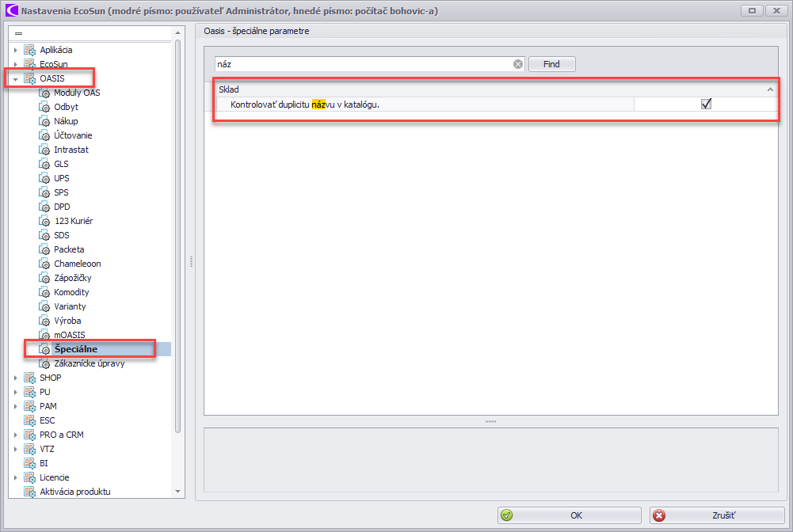Click the module icon next to SHOP

30,378
